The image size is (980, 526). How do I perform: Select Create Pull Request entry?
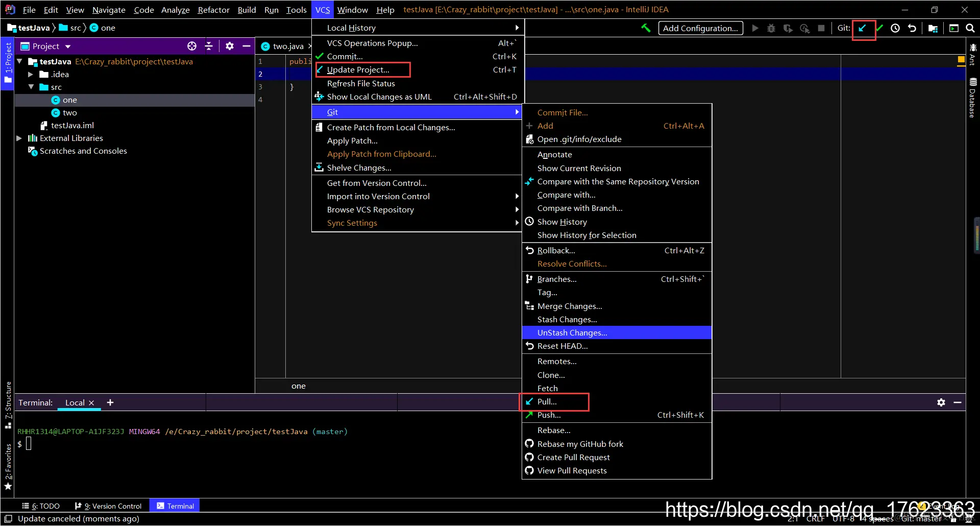point(617,457)
